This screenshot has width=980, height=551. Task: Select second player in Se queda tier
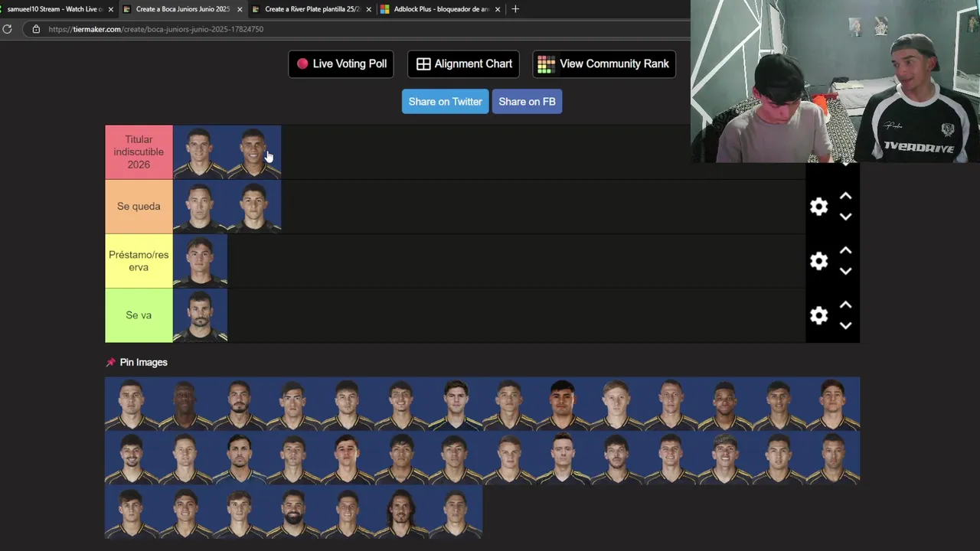254,207
